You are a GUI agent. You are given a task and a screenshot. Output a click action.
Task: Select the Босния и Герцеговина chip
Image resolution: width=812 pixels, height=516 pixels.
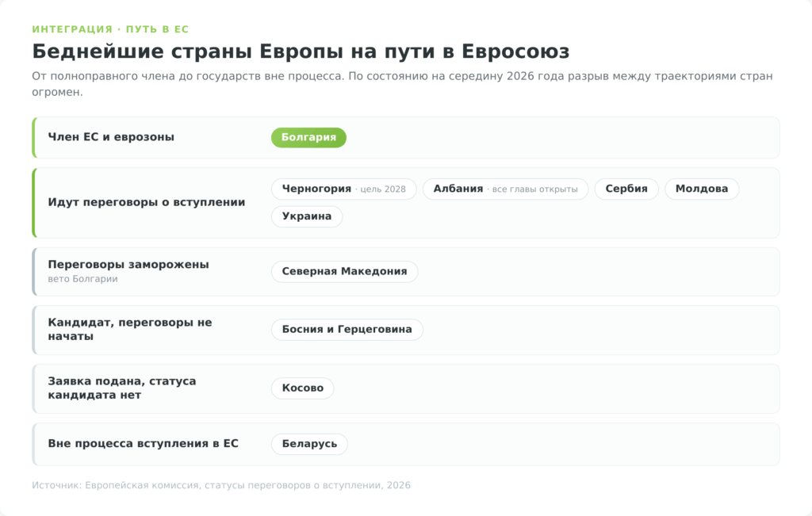click(x=347, y=330)
